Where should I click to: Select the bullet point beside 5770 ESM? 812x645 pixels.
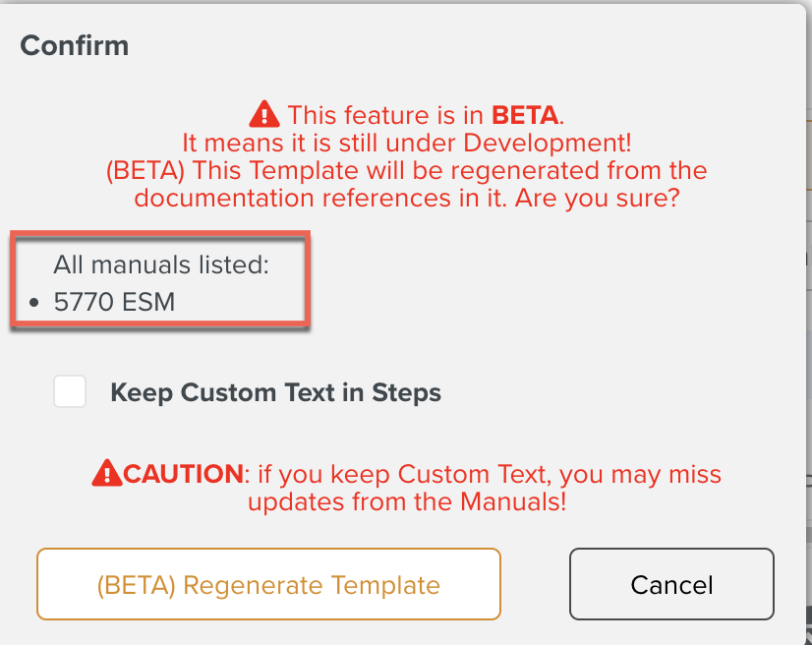34,302
